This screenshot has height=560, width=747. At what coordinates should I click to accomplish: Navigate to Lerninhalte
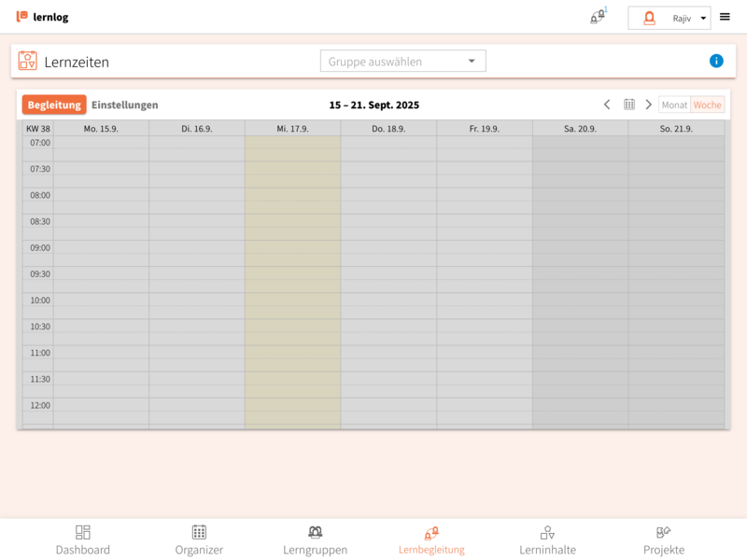click(547, 539)
